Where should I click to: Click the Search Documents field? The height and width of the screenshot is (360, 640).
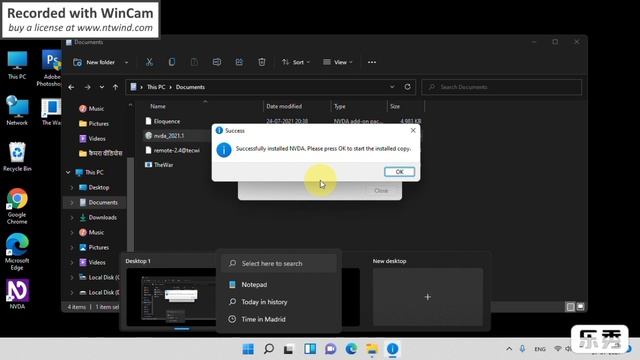pyautogui.click(x=502, y=87)
